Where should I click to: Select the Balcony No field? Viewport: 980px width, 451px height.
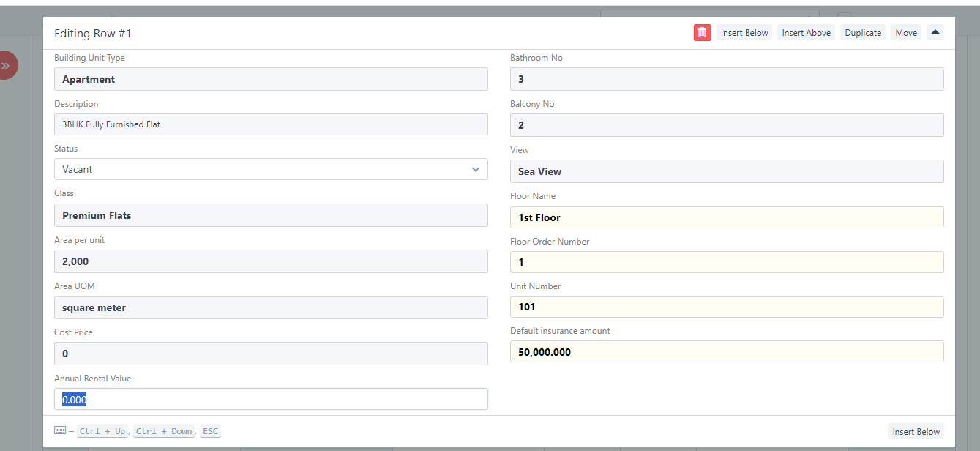tap(727, 125)
